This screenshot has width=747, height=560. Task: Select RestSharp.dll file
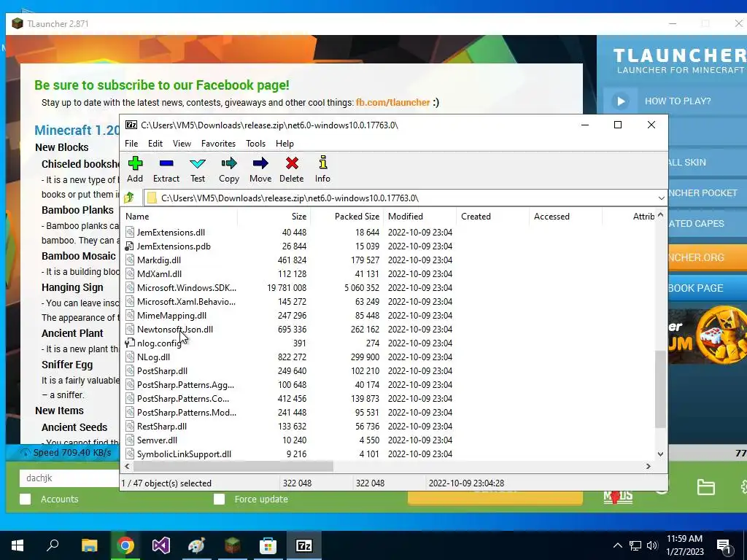(x=161, y=426)
